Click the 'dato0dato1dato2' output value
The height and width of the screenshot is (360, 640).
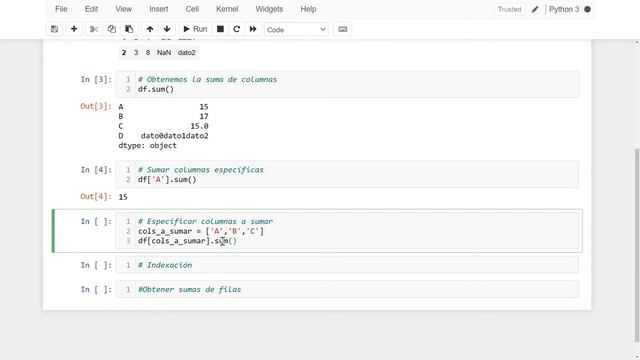[175, 136]
